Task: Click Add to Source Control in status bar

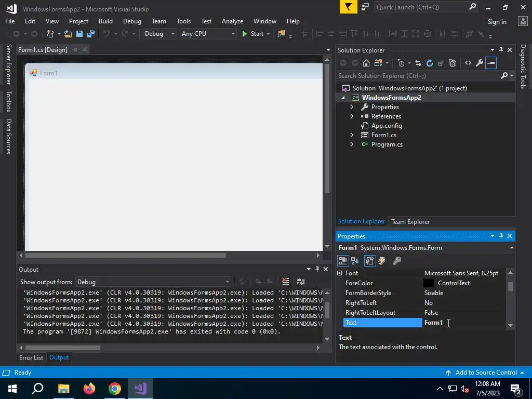Action: pyautogui.click(x=486, y=372)
